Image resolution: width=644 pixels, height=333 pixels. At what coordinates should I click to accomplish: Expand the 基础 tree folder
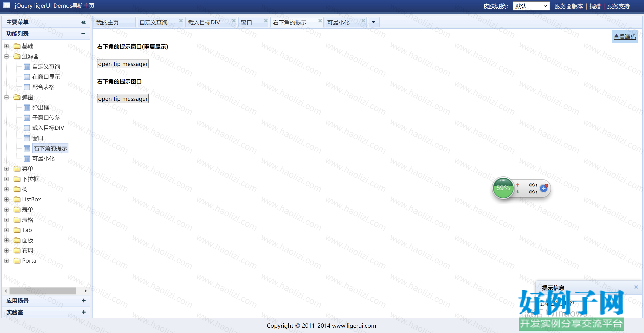tap(6, 46)
